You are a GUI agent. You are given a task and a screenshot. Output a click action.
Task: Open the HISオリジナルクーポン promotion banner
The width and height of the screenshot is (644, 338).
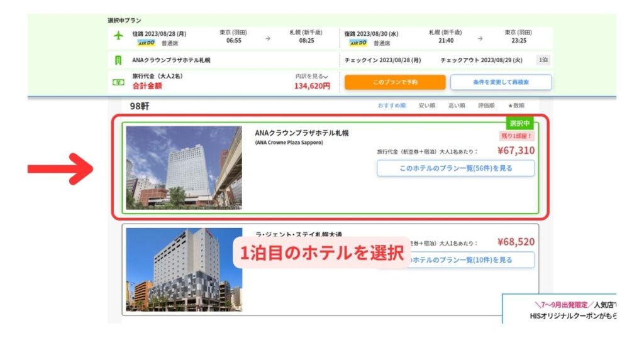(559, 309)
